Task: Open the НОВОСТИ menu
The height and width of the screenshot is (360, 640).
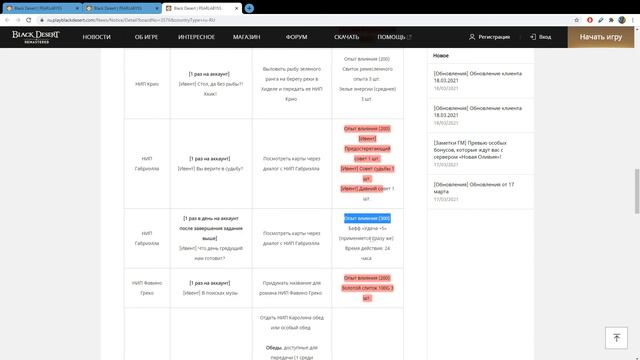Action: (97, 37)
